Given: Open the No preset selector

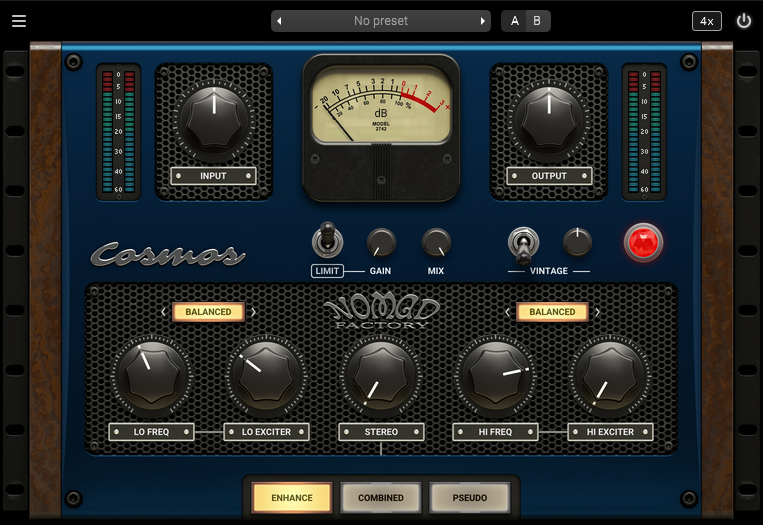Looking at the screenshot, I should pos(381,21).
